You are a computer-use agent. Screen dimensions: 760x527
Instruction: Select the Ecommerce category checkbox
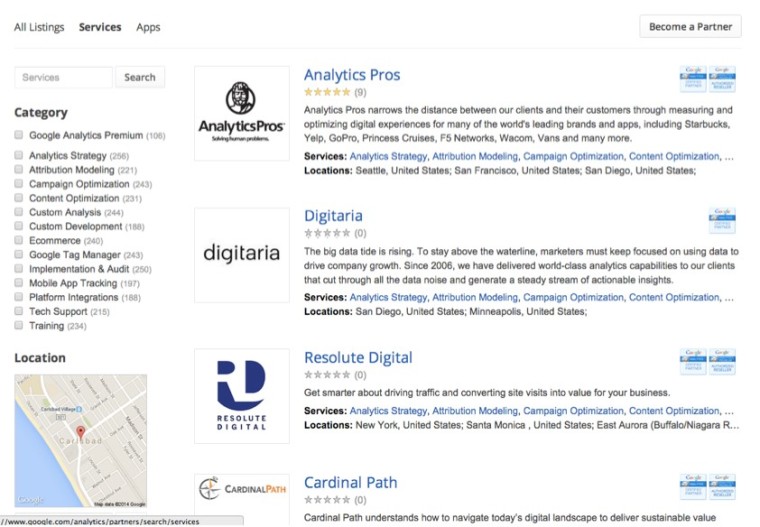pyautogui.click(x=18, y=240)
